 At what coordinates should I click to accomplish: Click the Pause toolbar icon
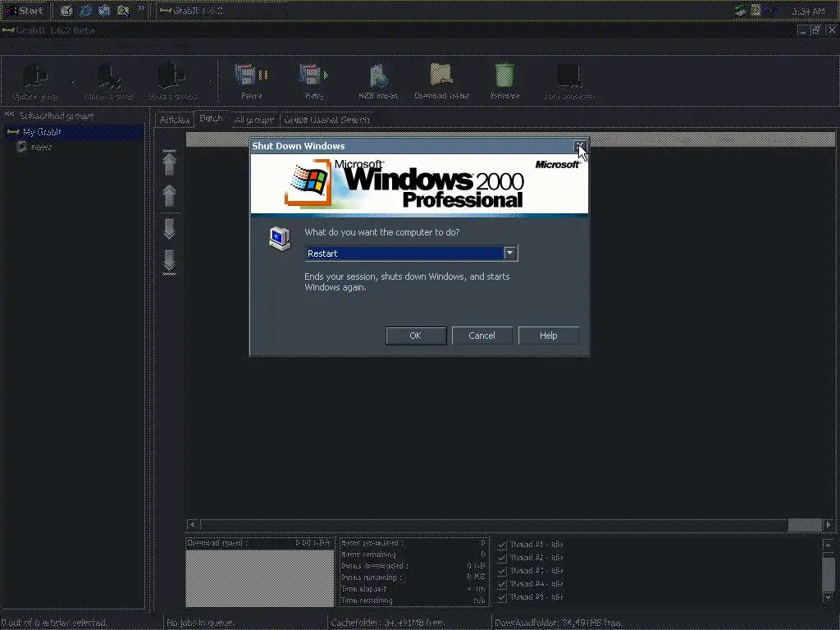(251, 75)
